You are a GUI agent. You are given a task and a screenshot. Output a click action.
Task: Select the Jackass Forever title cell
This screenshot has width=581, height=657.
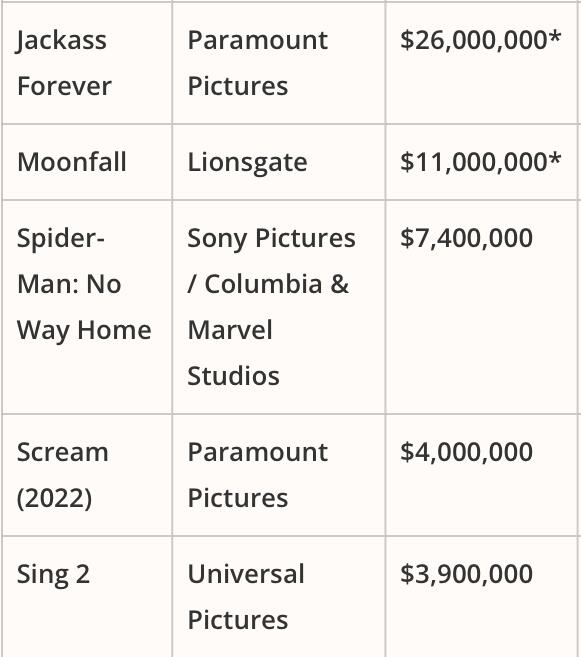tap(87, 63)
